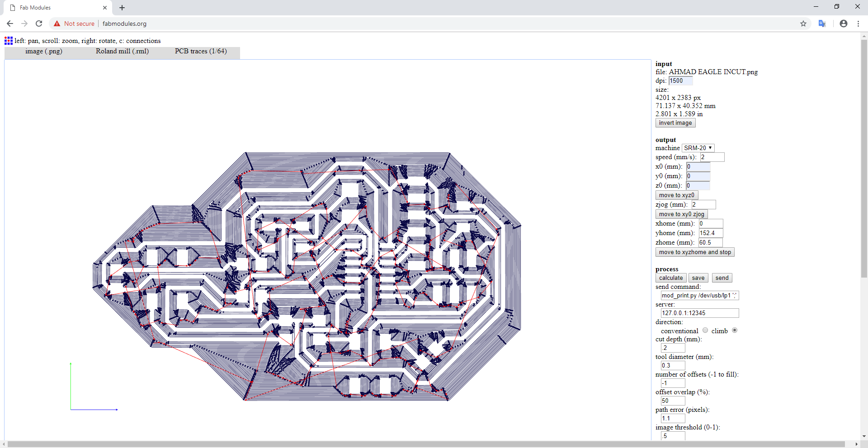Click the size text 71.137 x 40.352 mm
Viewport: 868px width, 448px height.
[685, 106]
